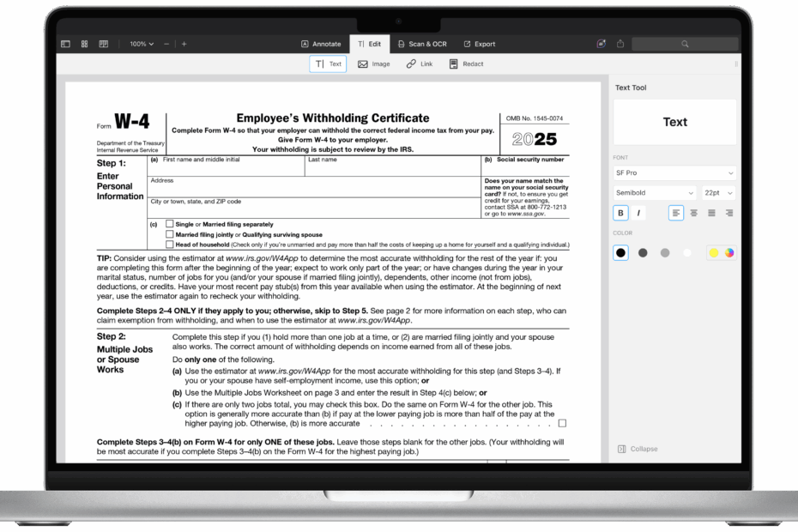Toggle the sidebar panel icon
Viewport: 798px width, 532px height.
pyautogui.click(x=64, y=43)
